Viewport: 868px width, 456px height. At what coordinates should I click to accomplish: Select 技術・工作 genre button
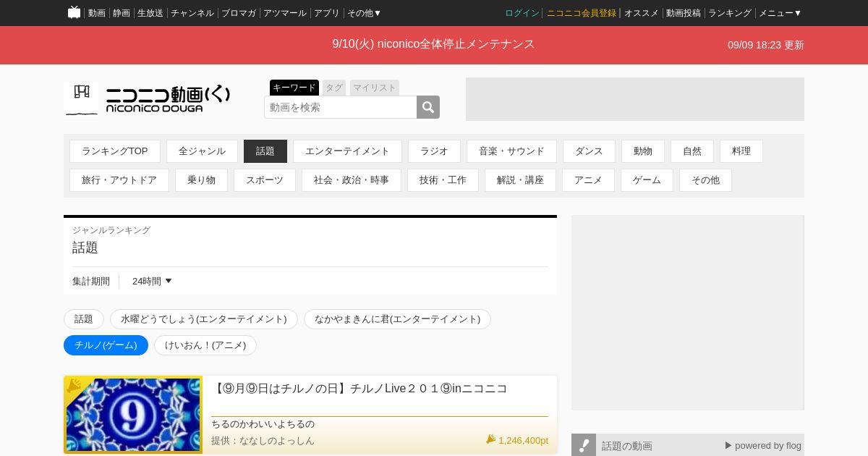443,180
